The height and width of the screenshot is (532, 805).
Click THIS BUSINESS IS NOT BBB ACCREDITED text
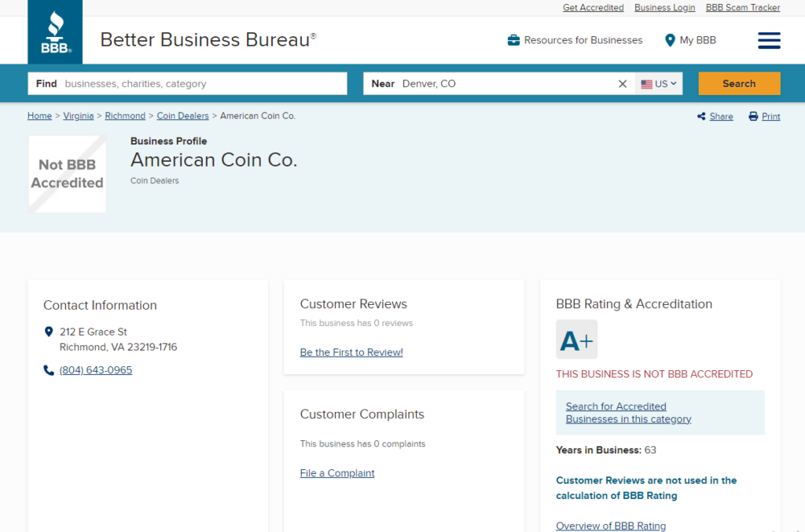coord(654,374)
